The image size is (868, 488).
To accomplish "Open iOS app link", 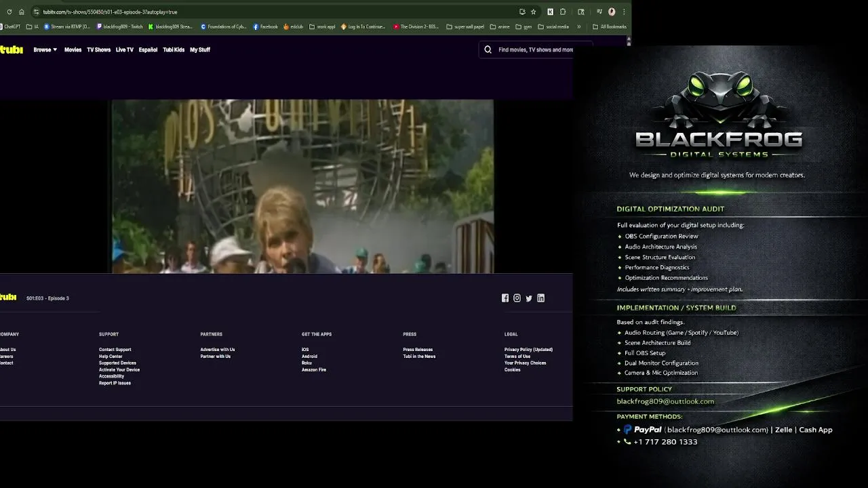I will point(305,350).
